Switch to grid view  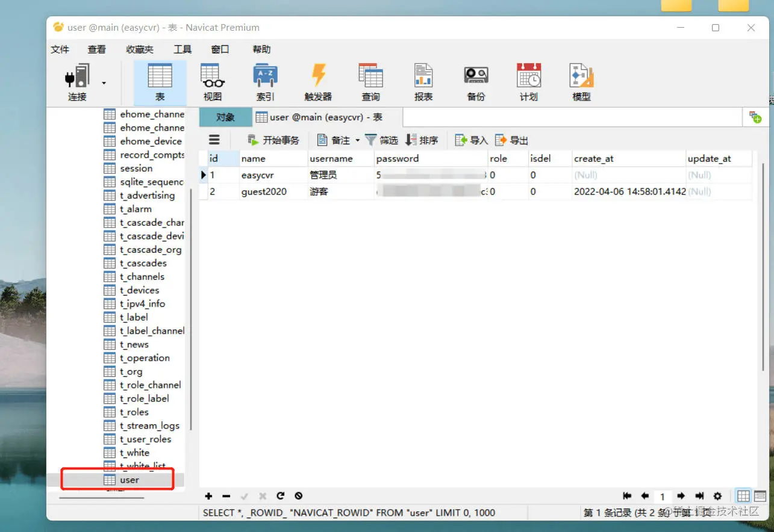[x=743, y=496]
